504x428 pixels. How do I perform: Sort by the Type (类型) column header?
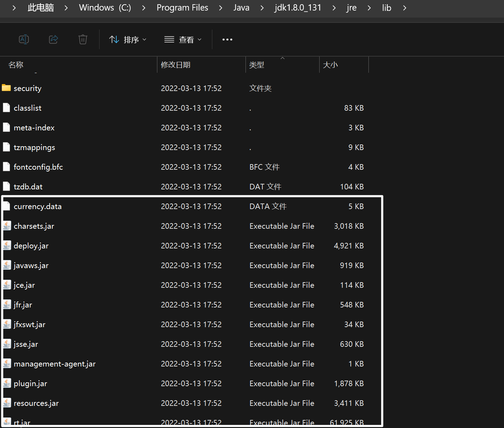pos(256,65)
